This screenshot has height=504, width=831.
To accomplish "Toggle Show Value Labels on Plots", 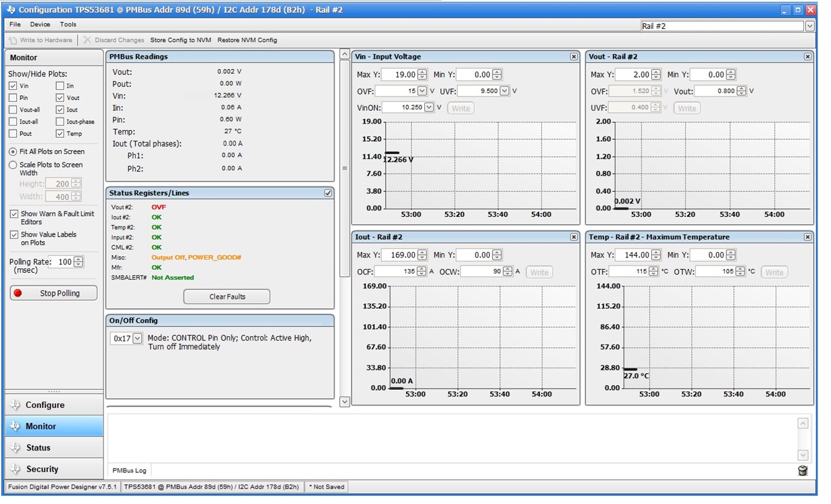I will click(14, 235).
